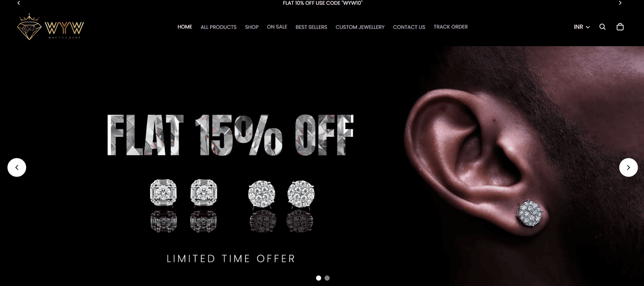Visit Custom Jewellery page
The width and height of the screenshot is (644, 286).
click(360, 27)
